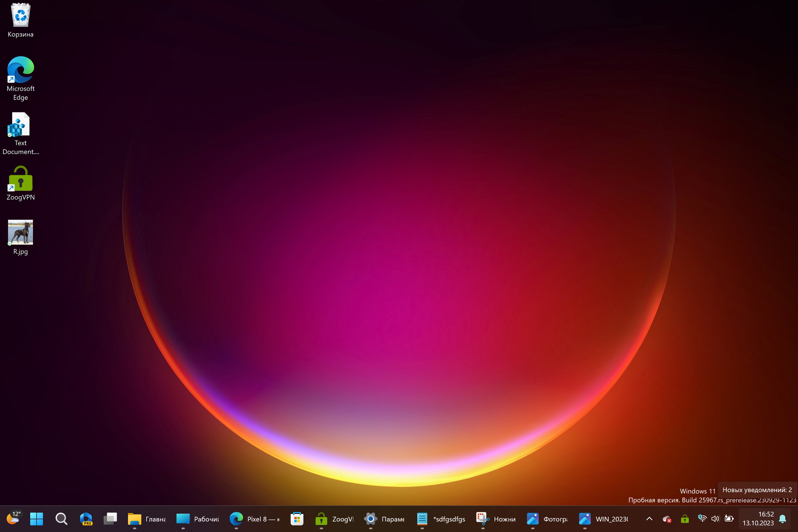Open the weather widget showing 12°
Viewport: 798px width, 532px height.
14,518
